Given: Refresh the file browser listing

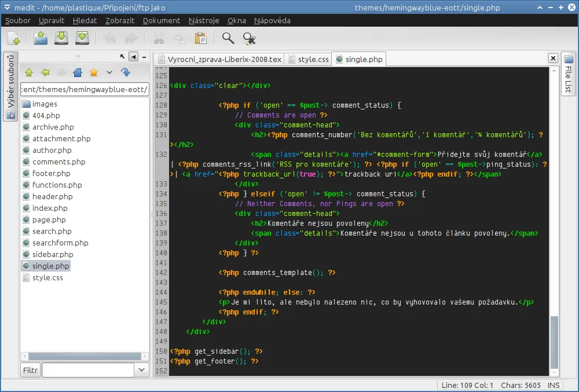Looking at the screenshot, I should point(126,72).
